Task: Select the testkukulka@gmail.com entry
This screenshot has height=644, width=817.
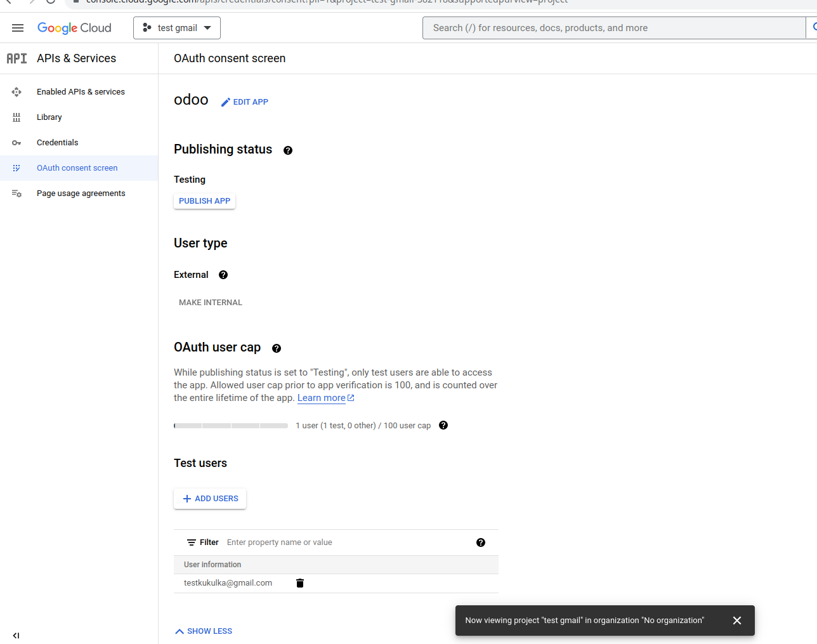Action: point(228,583)
